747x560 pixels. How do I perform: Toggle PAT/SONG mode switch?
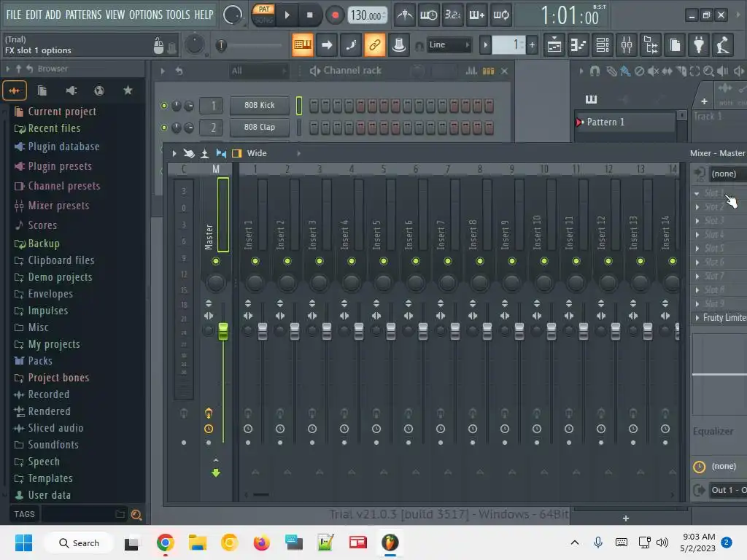pyautogui.click(x=263, y=15)
